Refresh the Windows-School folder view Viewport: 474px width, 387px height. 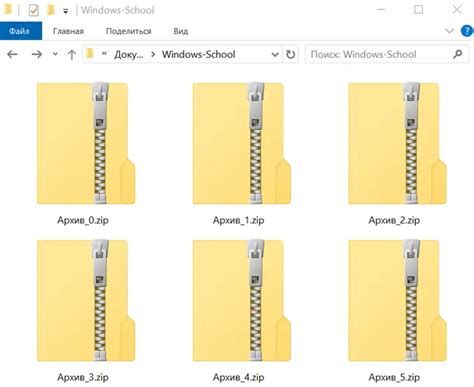click(x=291, y=54)
